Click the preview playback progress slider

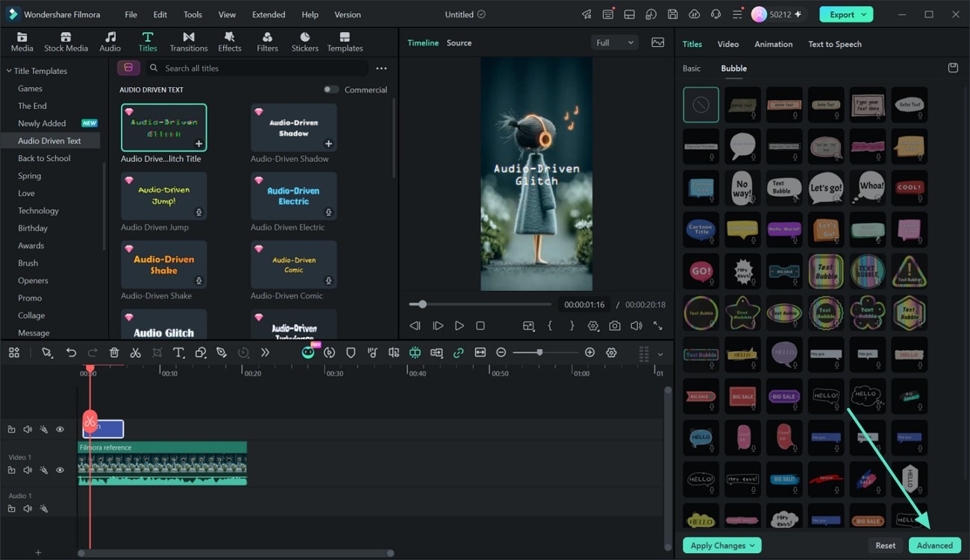pyautogui.click(x=479, y=304)
